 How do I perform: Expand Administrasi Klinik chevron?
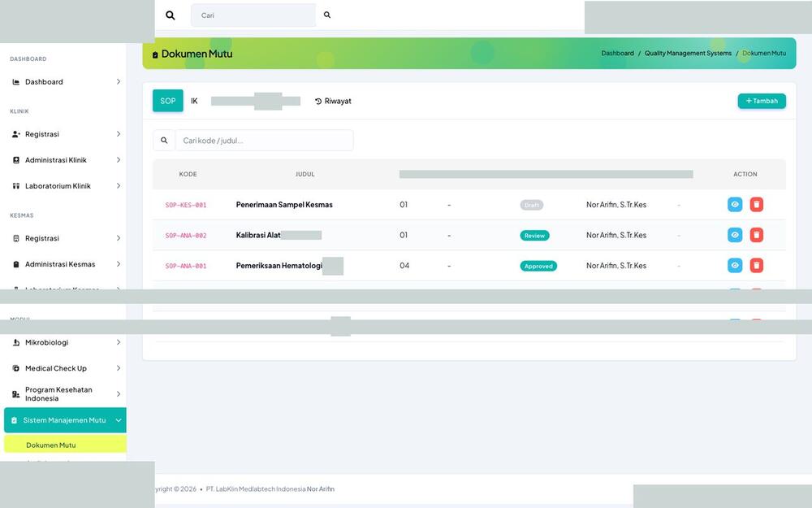point(118,160)
